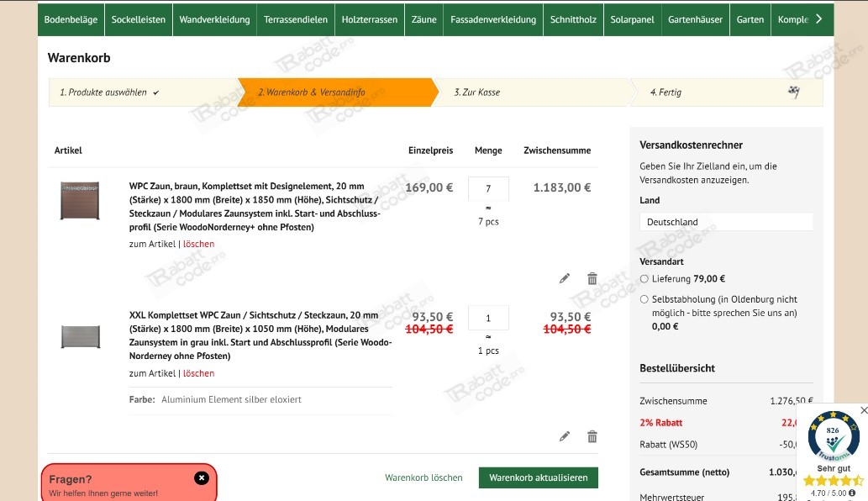The height and width of the screenshot is (501, 868).
Task: Open Wandverkleidung menu
Action: [215, 19]
